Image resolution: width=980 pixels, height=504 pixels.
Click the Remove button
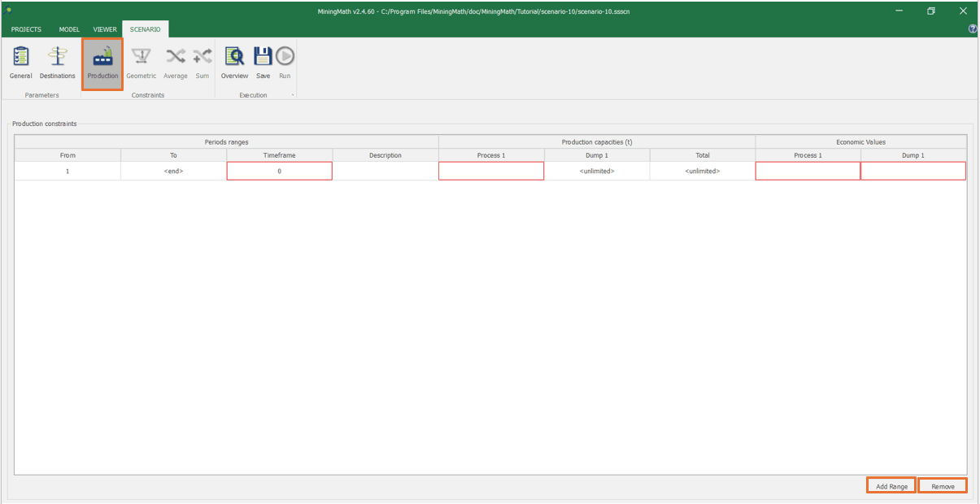[943, 486]
